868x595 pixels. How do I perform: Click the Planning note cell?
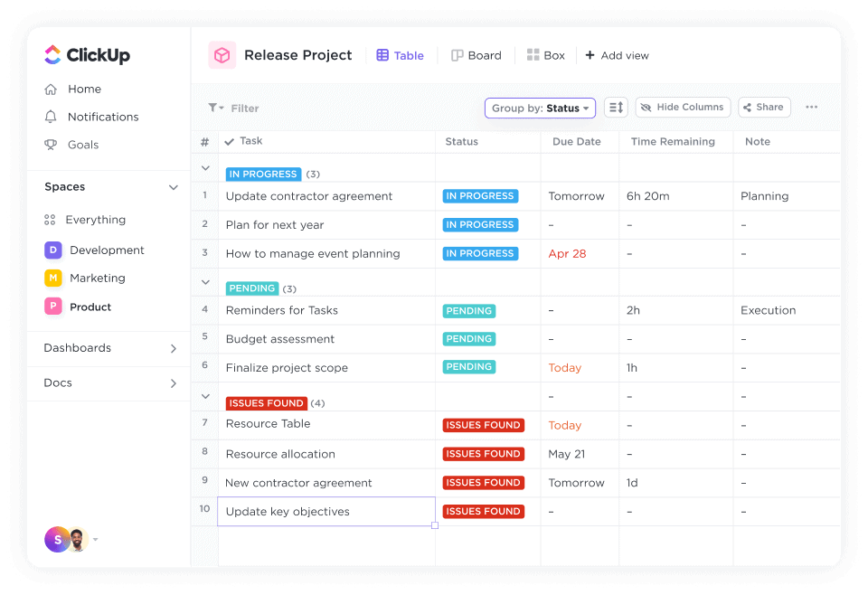click(x=765, y=196)
